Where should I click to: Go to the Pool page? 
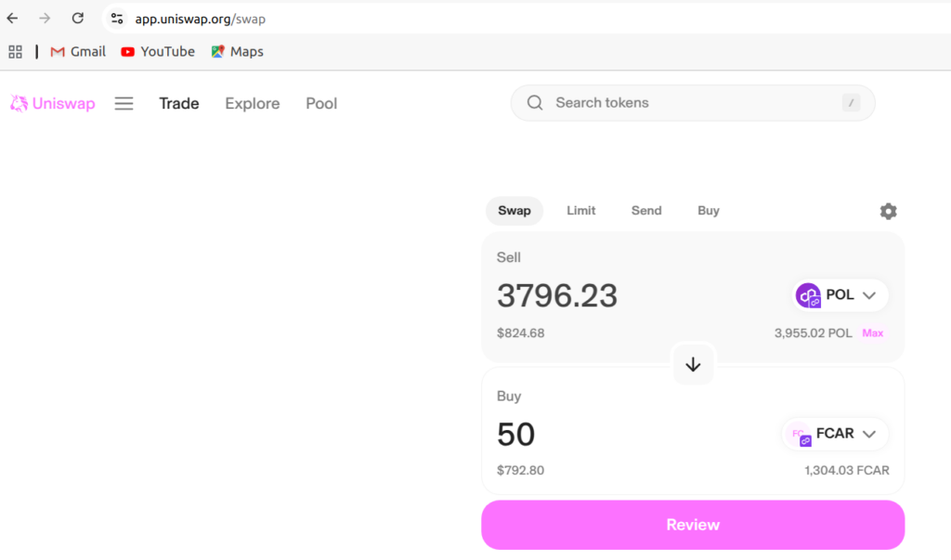(321, 104)
